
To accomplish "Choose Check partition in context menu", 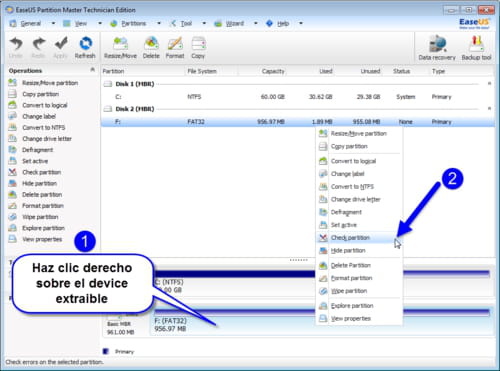I will 359,238.
